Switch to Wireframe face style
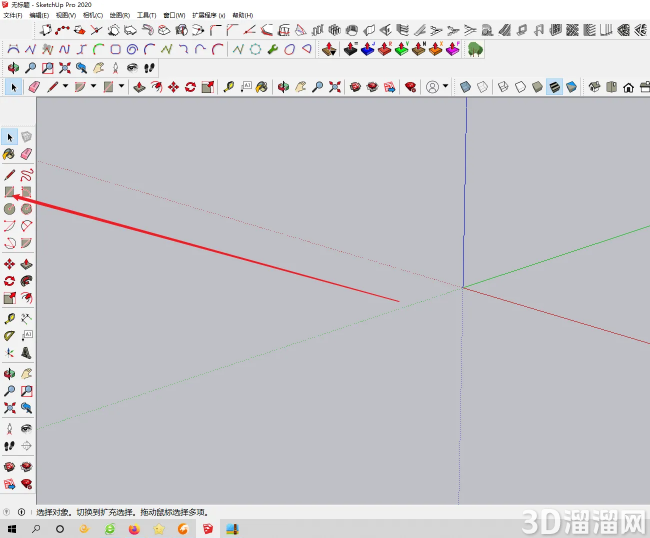This screenshot has width=650, height=538. [503, 87]
